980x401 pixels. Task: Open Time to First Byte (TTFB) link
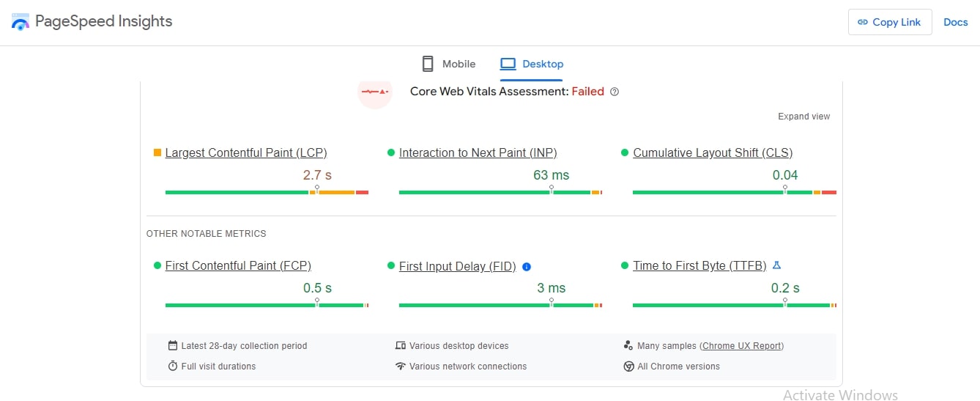tap(699, 265)
